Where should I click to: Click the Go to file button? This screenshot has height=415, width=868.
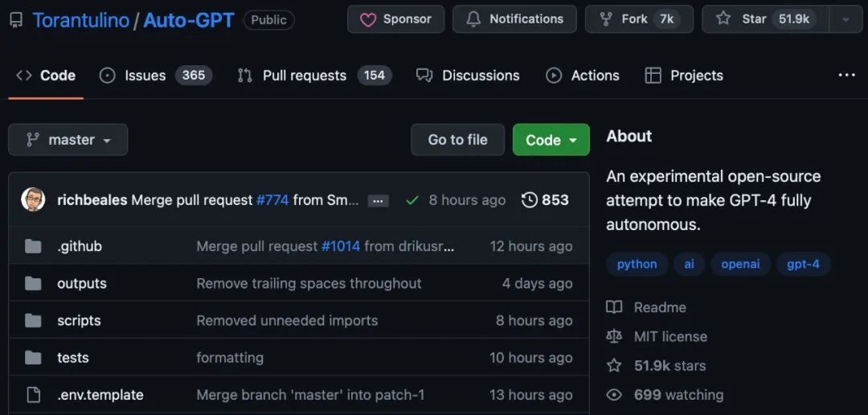point(458,140)
